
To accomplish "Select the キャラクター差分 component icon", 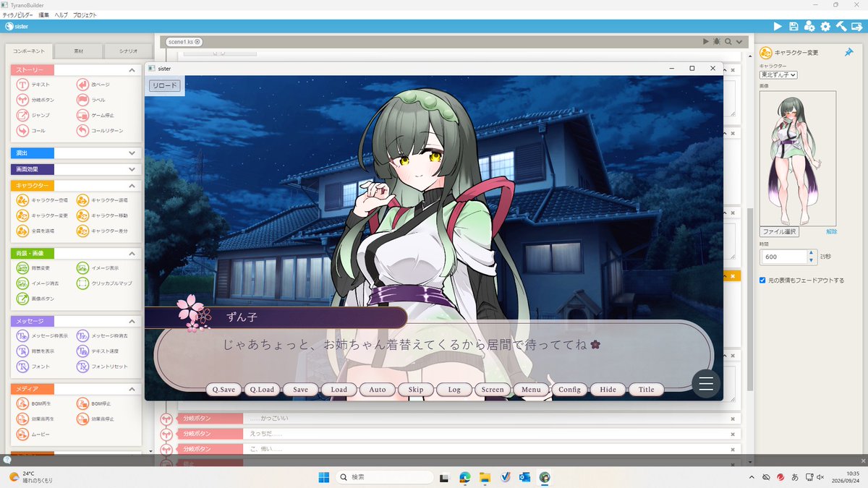I will point(82,231).
